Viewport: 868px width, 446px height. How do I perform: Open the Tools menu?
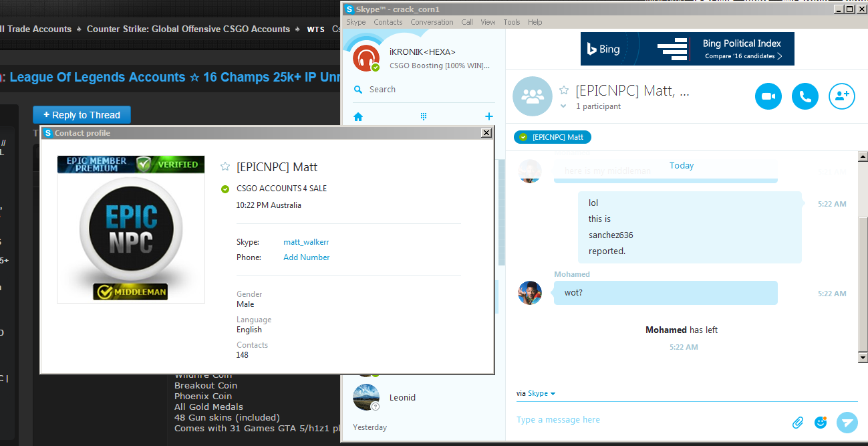pyautogui.click(x=512, y=22)
